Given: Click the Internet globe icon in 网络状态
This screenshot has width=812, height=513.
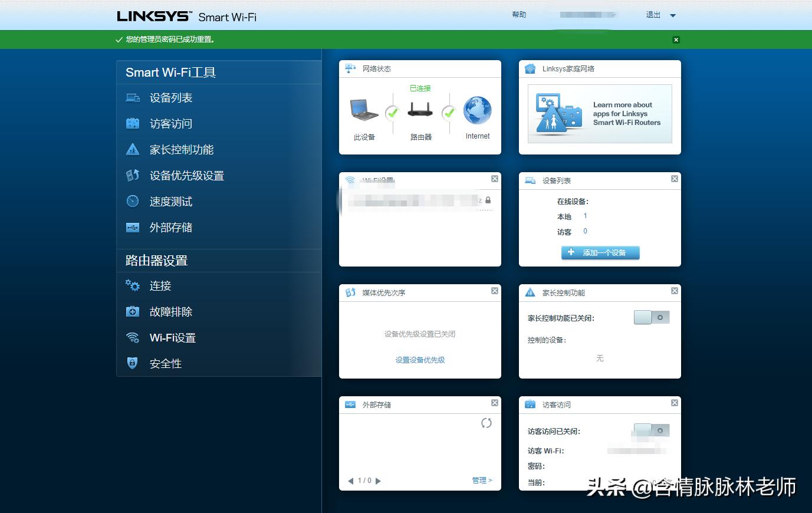Looking at the screenshot, I should pos(476,110).
